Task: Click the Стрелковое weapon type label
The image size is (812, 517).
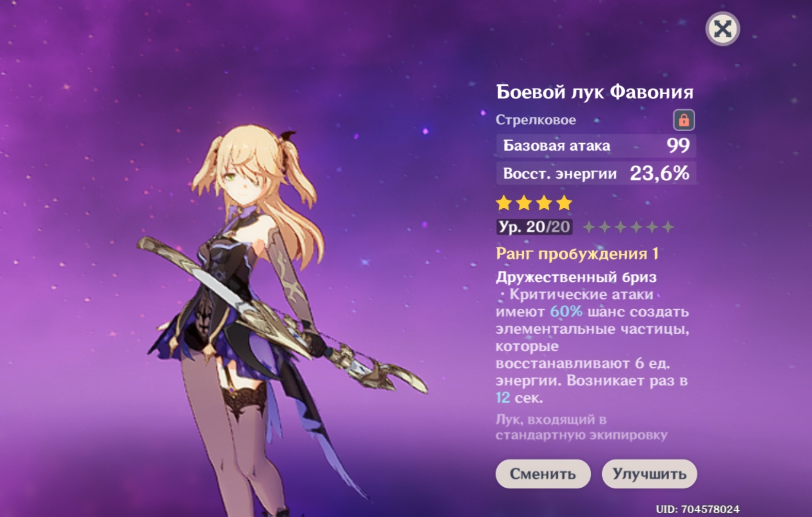Action: coord(536,120)
